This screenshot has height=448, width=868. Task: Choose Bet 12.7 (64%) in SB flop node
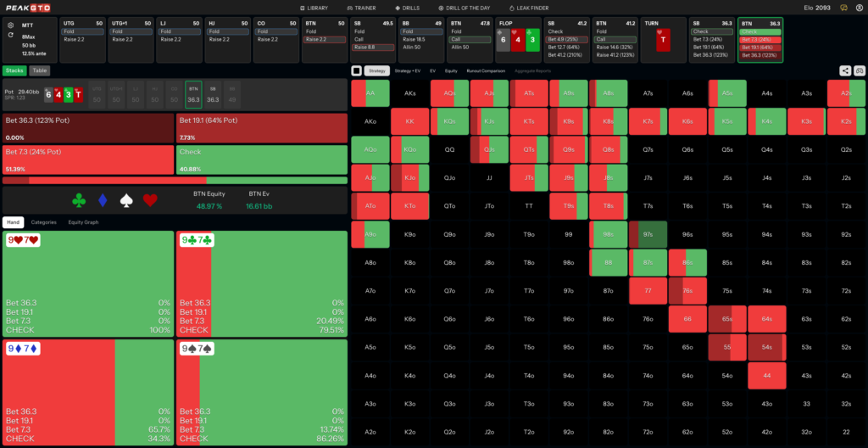tap(566, 48)
